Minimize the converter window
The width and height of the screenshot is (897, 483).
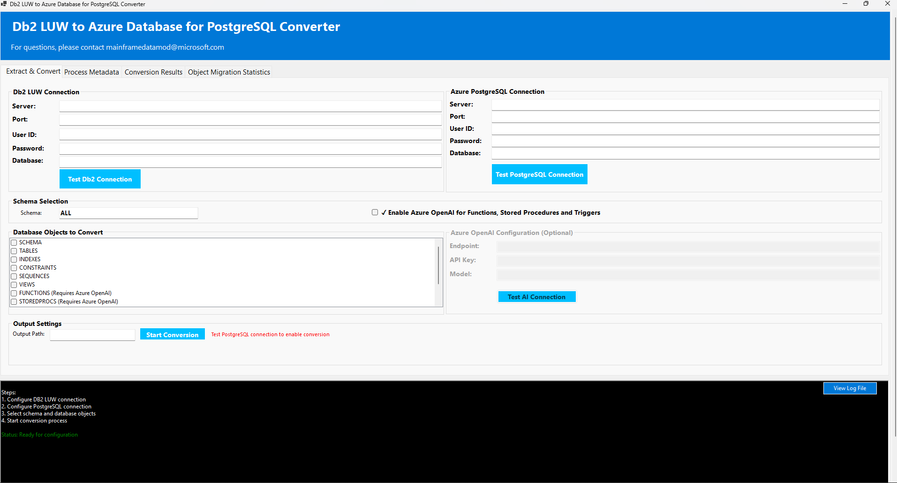(x=845, y=4)
